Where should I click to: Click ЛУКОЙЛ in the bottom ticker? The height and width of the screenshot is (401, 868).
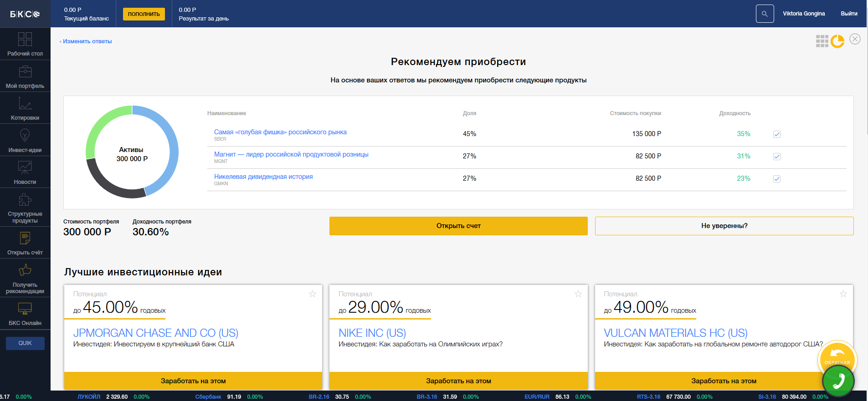(89, 397)
